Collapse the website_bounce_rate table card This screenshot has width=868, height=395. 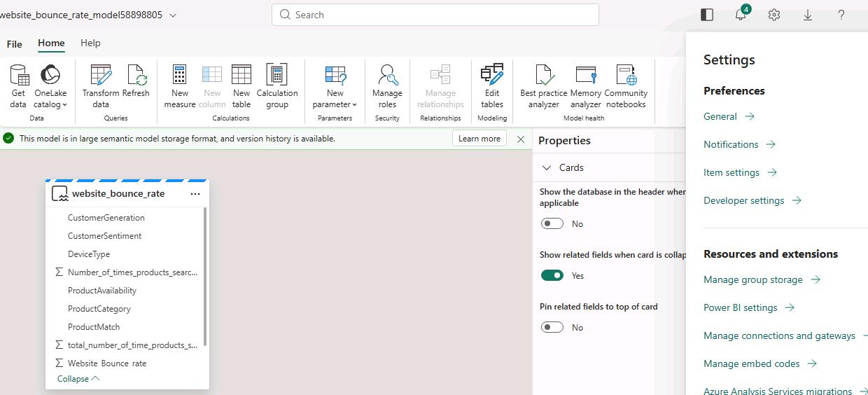(x=78, y=379)
